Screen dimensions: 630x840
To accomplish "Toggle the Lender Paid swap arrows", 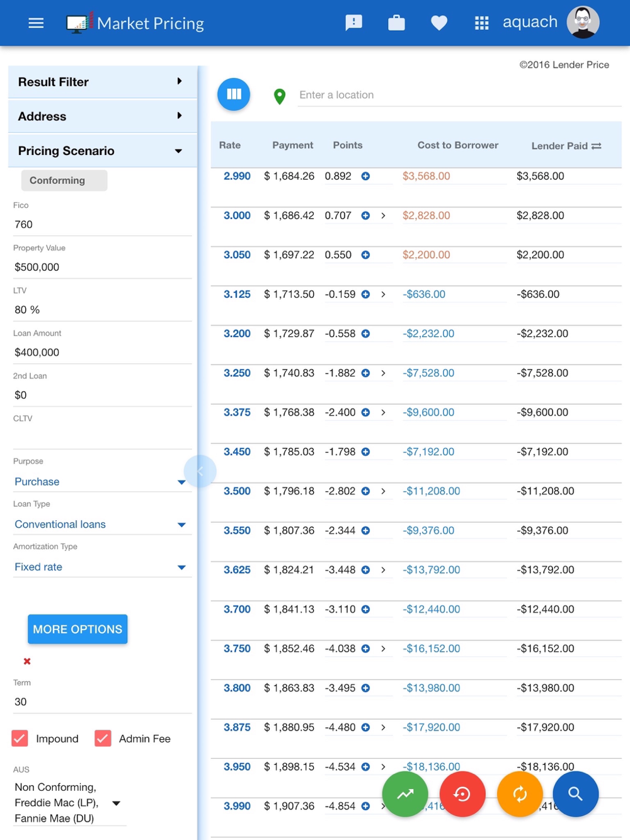I will point(597,146).
